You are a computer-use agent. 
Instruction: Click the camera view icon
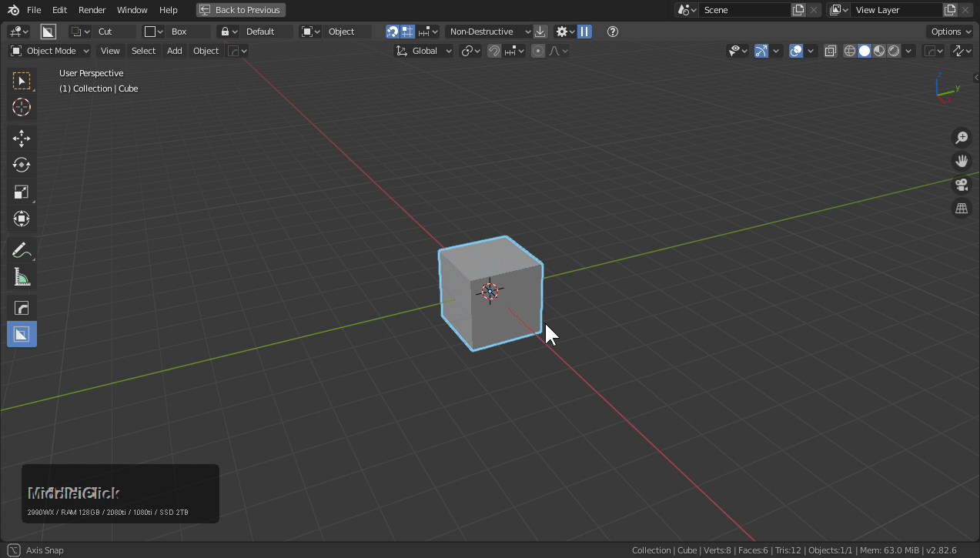point(962,185)
